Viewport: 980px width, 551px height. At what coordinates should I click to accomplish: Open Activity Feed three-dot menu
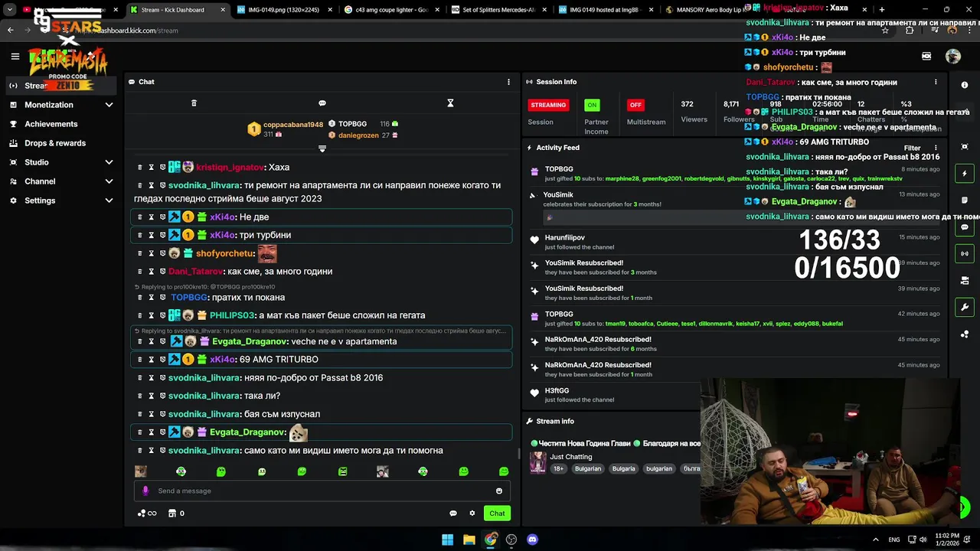(x=936, y=148)
